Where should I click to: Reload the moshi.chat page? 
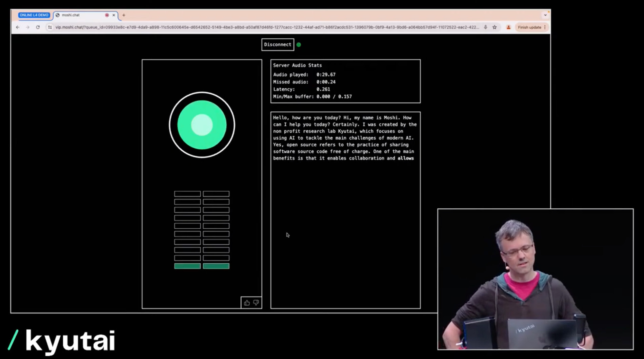tap(38, 27)
